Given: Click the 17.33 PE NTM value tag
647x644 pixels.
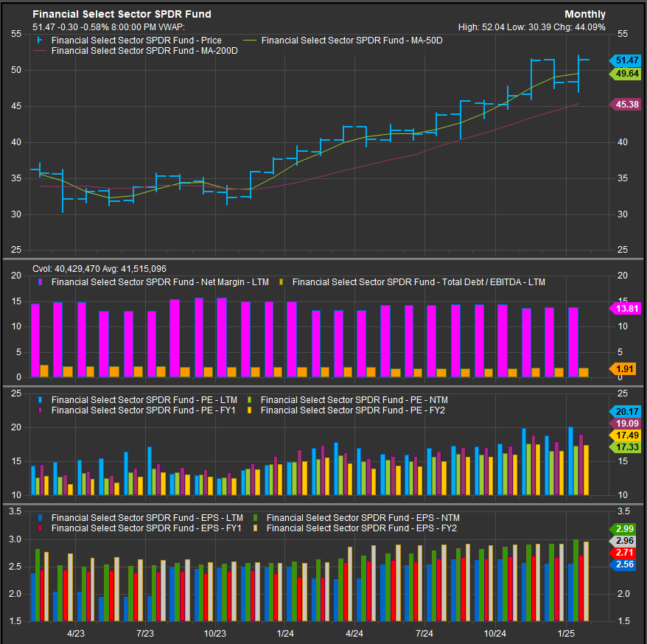Looking at the screenshot, I should point(625,447).
